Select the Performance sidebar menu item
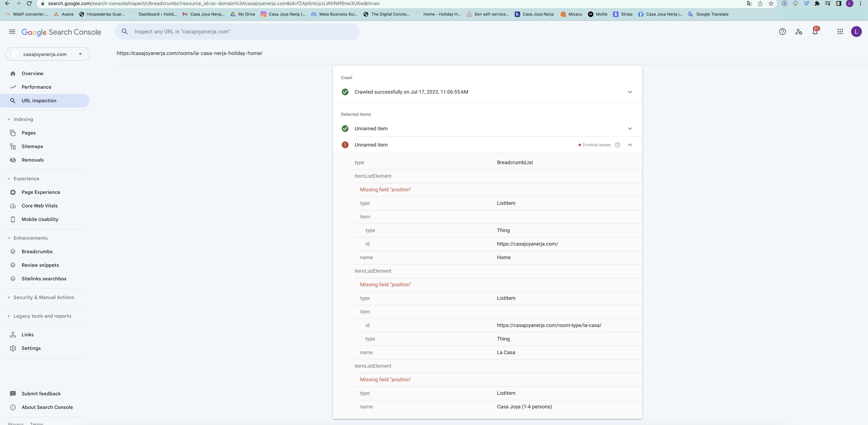This screenshot has height=425, width=868. 37,87
